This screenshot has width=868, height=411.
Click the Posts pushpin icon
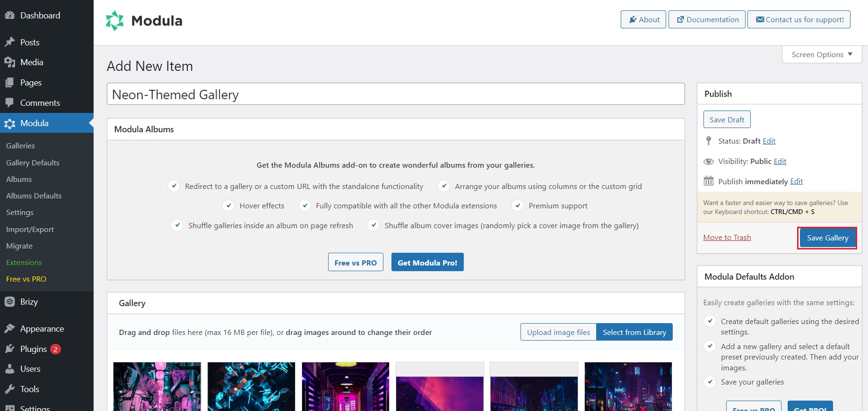pos(9,42)
